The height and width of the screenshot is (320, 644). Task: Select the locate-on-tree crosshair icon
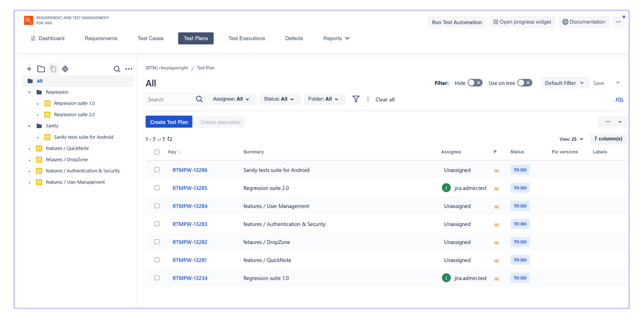pos(65,69)
